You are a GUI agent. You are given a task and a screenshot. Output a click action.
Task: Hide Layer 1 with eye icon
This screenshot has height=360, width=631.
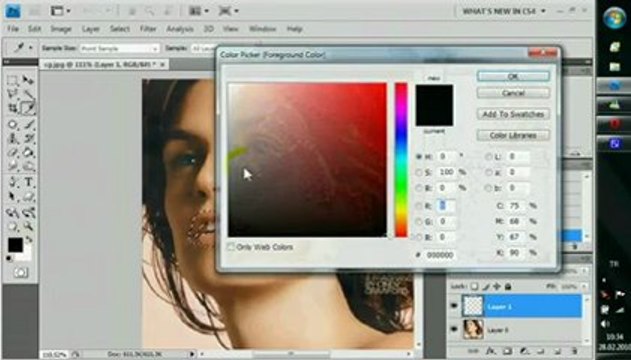[x=454, y=306]
